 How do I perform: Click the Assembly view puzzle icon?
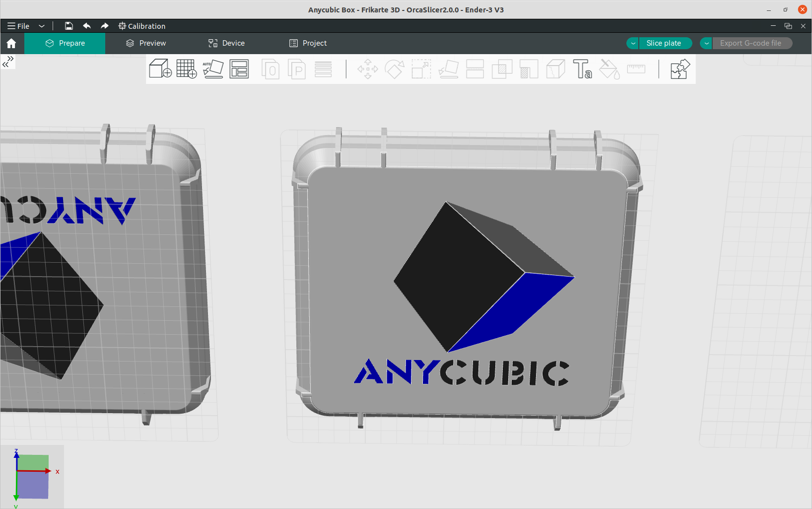coord(679,69)
